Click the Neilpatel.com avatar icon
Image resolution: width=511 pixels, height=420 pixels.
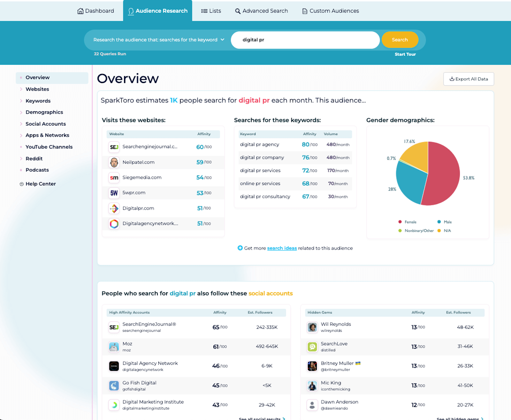tap(114, 162)
